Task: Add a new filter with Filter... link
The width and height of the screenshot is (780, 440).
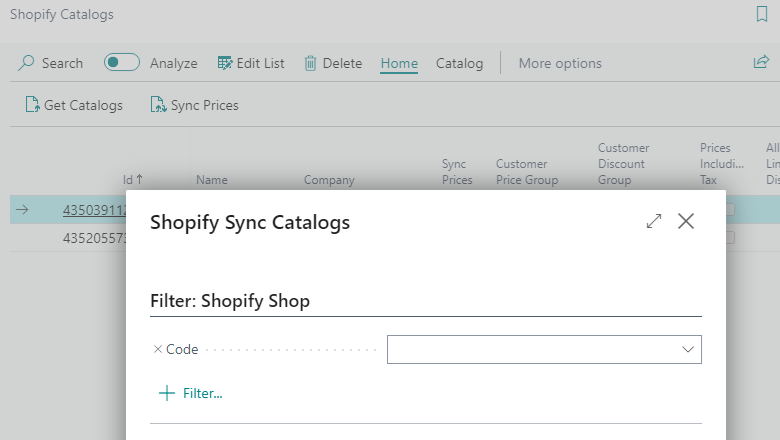Action: [x=202, y=393]
